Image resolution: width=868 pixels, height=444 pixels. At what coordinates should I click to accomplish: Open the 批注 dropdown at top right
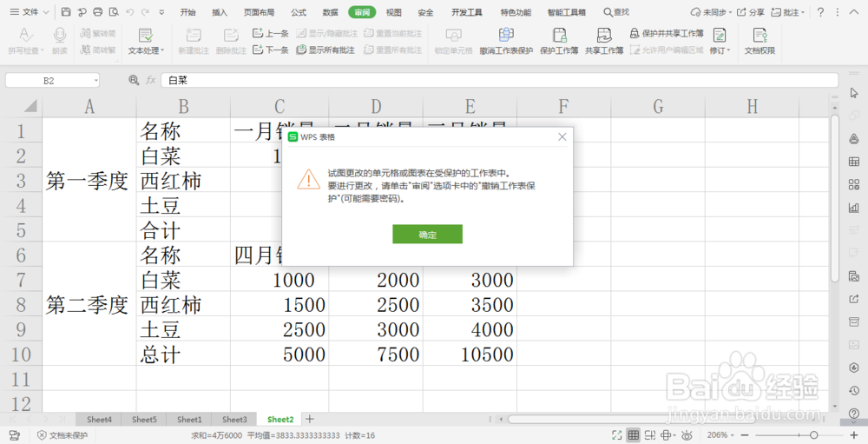[x=788, y=11]
